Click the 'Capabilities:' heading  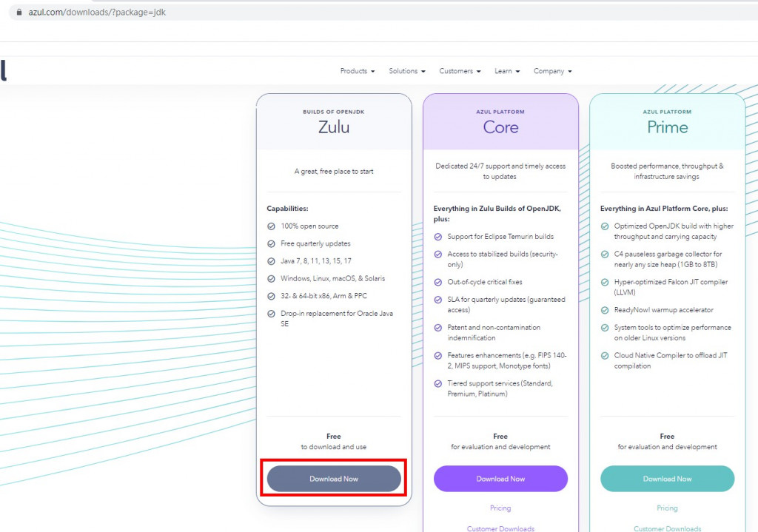pyautogui.click(x=288, y=209)
